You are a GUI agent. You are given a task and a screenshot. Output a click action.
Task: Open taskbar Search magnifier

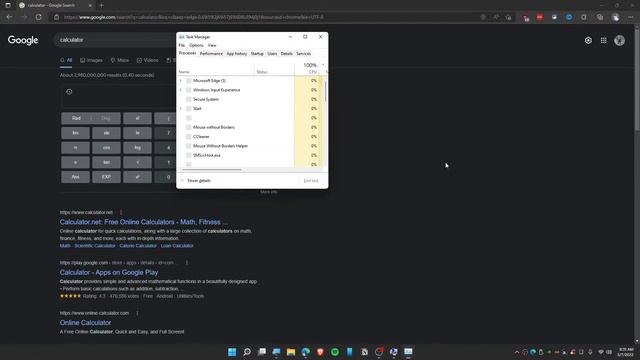click(x=247, y=352)
